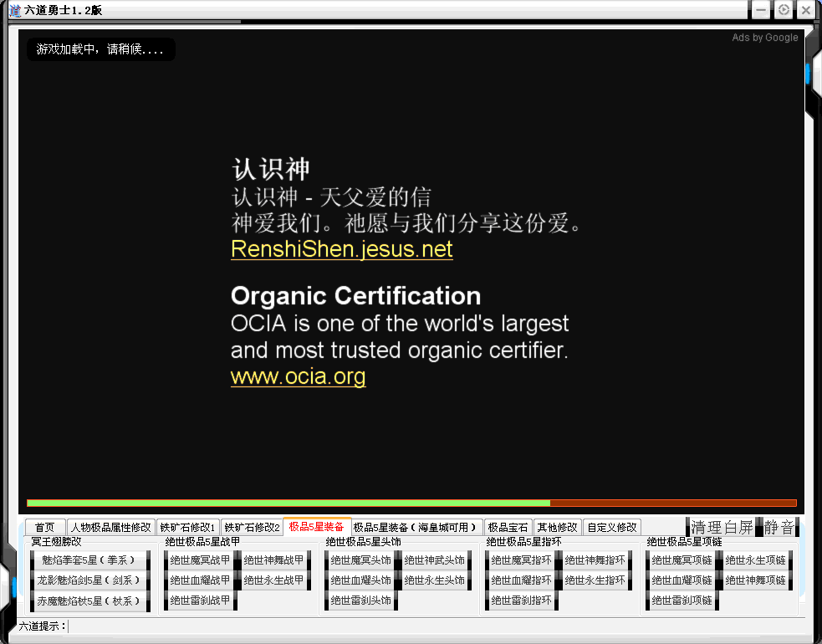
Task: Click the circular play icon in title bar
Action: coord(784,10)
